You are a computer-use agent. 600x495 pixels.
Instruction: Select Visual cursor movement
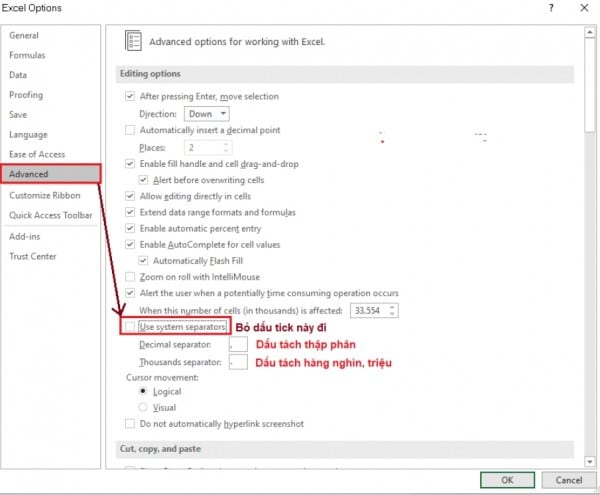pyautogui.click(x=143, y=407)
